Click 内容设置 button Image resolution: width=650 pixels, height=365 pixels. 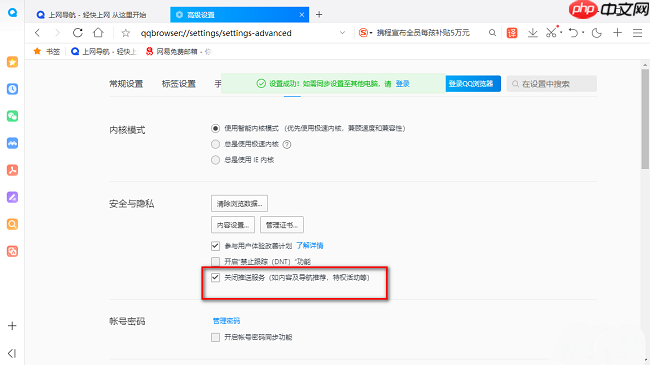point(233,225)
